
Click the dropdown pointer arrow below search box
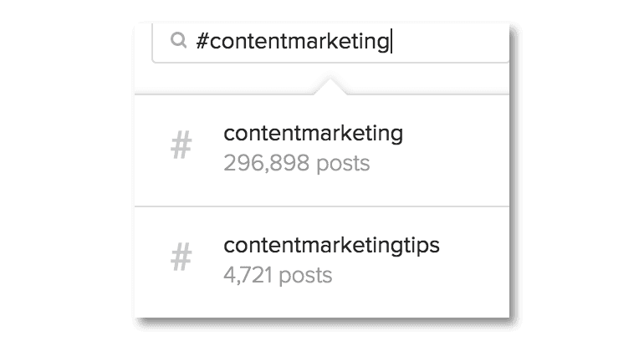click(330, 85)
